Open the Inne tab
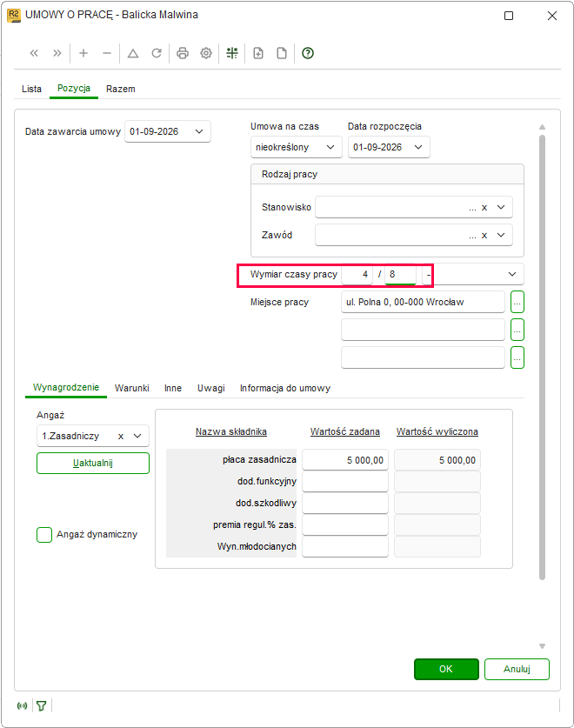The width and height of the screenshot is (574, 728). pos(173,388)
